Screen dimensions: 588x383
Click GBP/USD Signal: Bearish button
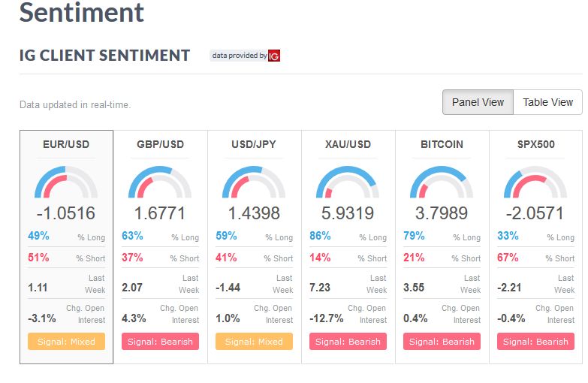click(x=160, y=342)
